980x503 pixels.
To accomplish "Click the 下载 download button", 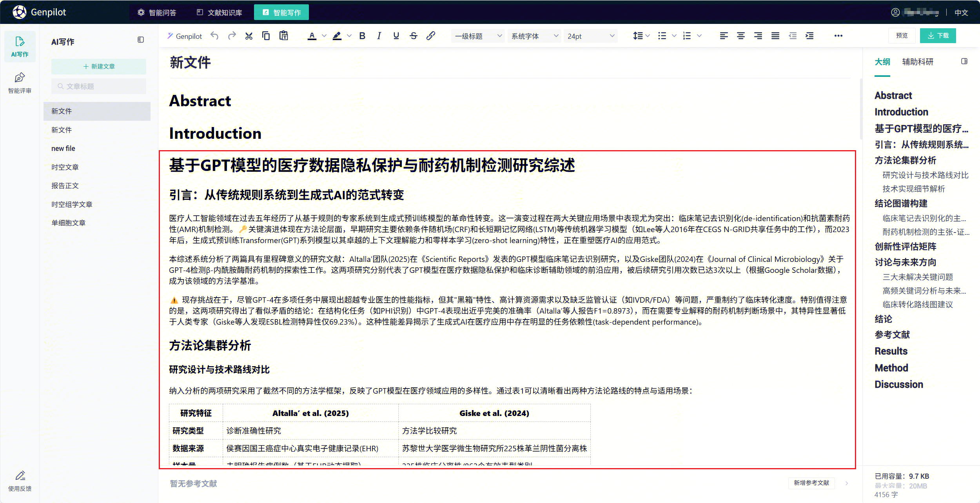I will click(x=938, y=36).
